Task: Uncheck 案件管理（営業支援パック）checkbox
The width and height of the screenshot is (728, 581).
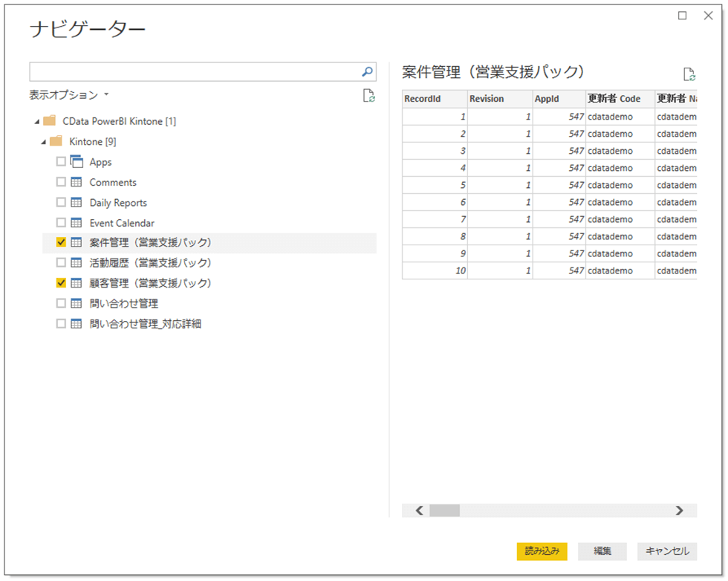Action: [61, 242]
